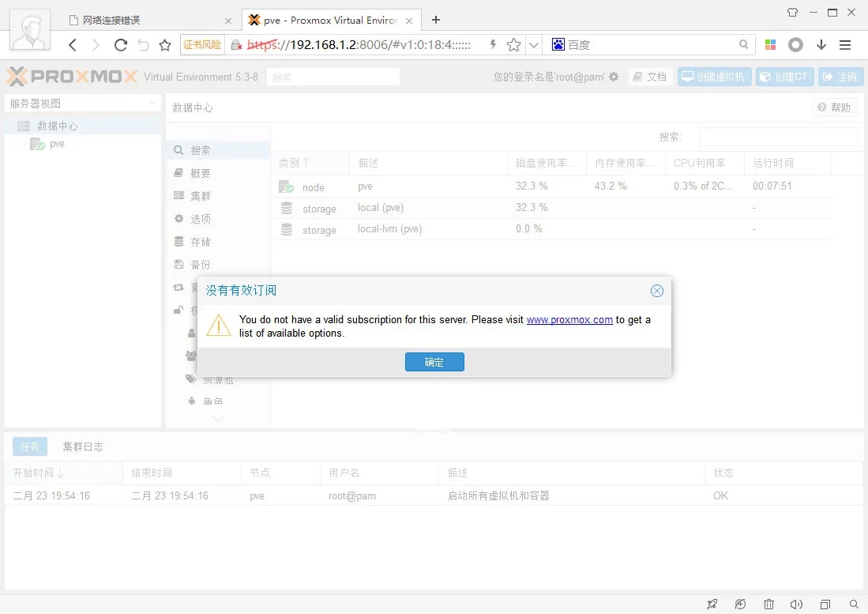
Task: Click the Proxmox logo
Action: coord(72,77)
